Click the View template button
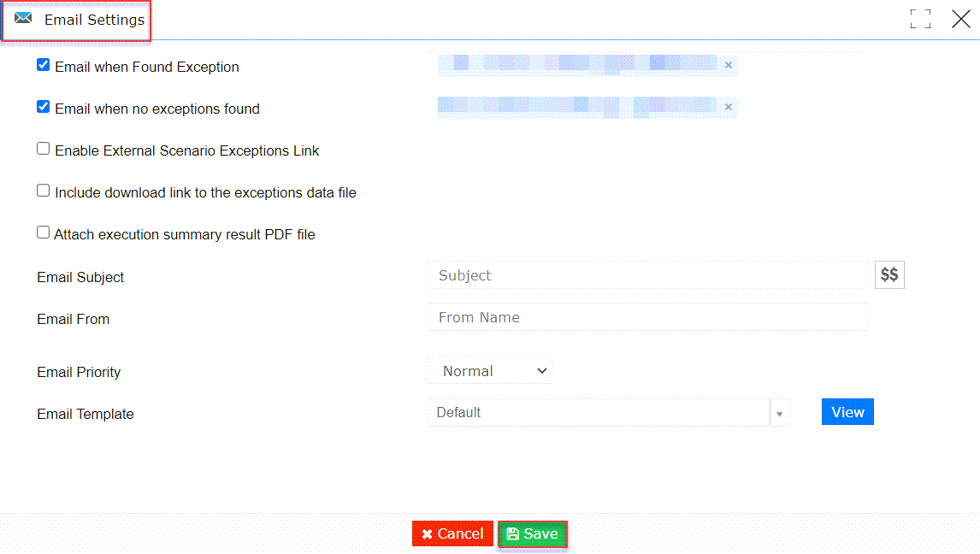Image resolution: width=980 pixels, height=554 pixels. [x=847, y=412]
